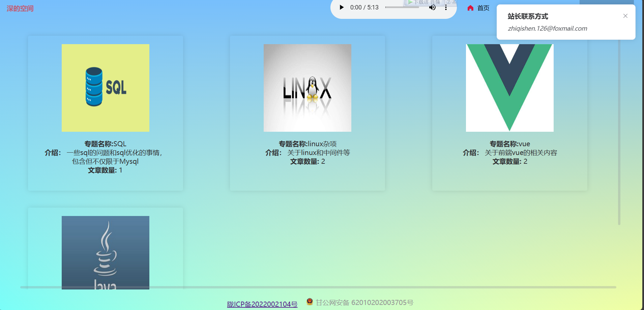644x310 pixels.
Task: Click the horizontal scrollbar
Action: 318,287
